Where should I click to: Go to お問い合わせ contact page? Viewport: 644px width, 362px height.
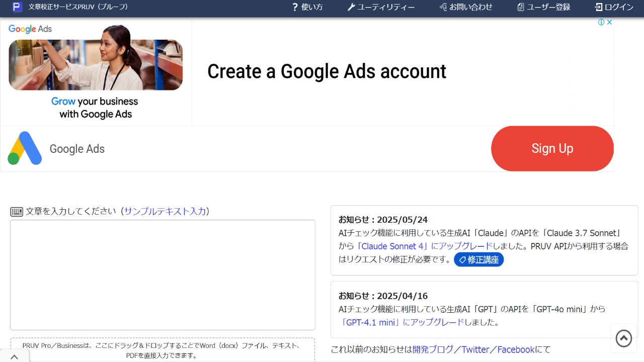[x=466, y=7]
